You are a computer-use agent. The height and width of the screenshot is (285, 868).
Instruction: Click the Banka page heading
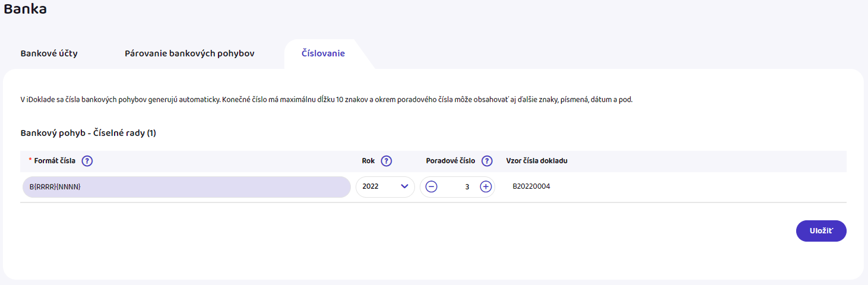[25, 9]
